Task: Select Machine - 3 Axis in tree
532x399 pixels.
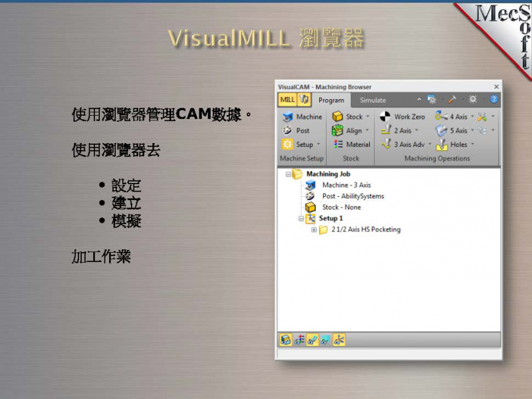Action: pyautogui.click(x=346, y=185)
